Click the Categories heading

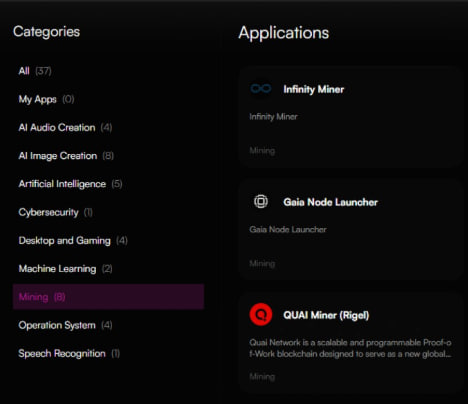pos(46,32)
